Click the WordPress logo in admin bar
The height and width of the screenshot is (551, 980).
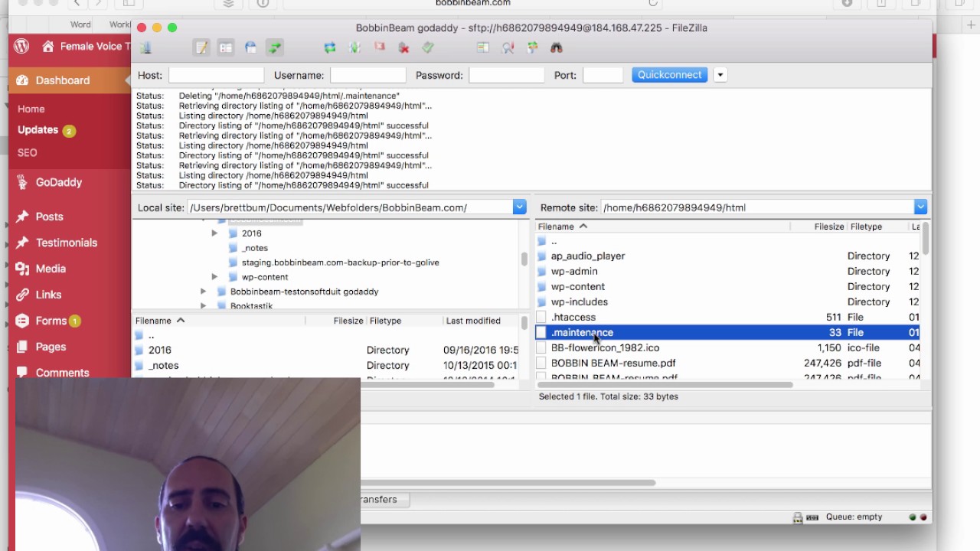pyautogui.click(x=21, y=46)
